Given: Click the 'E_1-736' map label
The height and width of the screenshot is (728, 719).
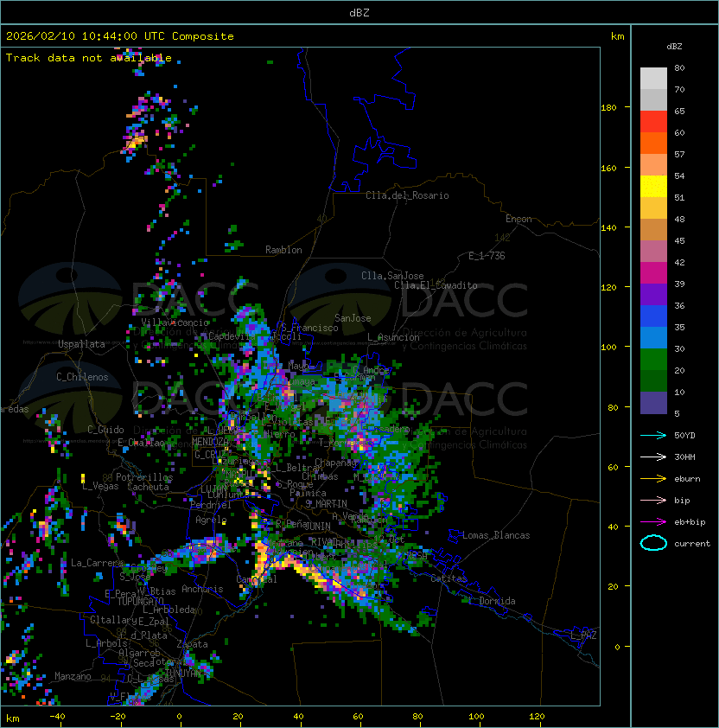Looking at the screenshot, I should (487, 256).
